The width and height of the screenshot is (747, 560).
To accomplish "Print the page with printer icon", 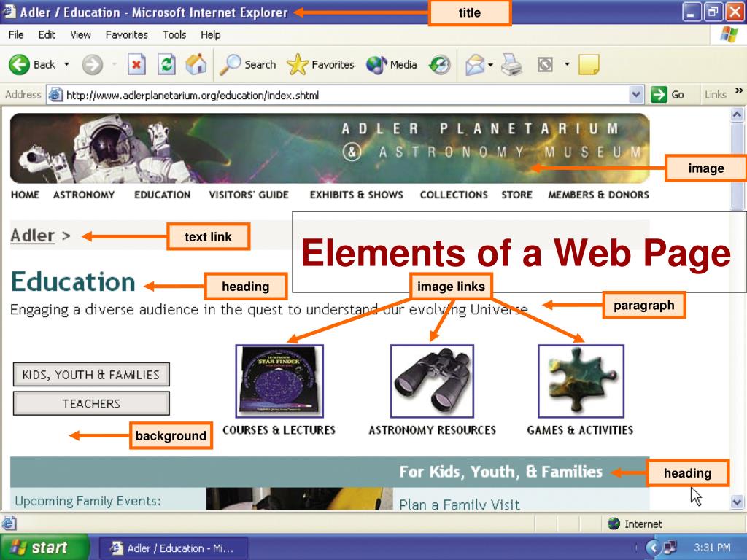I will coord(511,64).
